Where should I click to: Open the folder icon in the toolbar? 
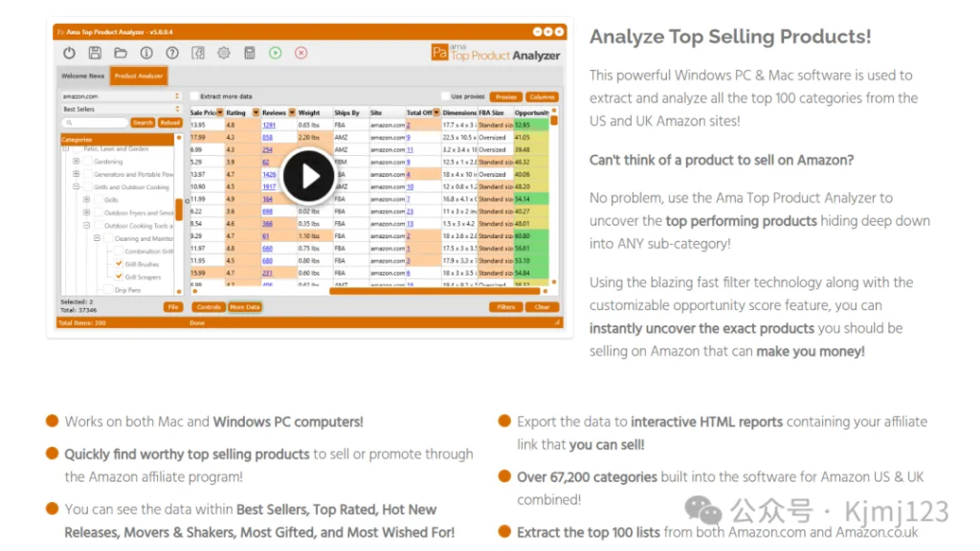point(121,54)
